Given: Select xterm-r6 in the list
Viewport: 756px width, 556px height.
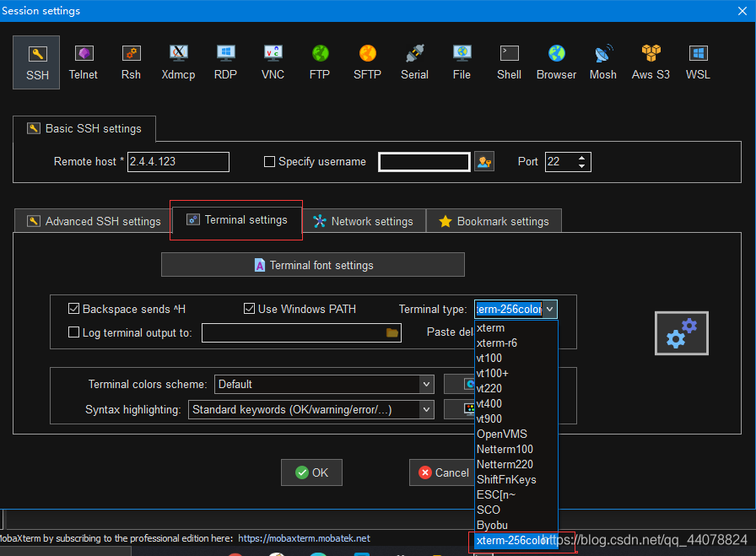Looking at the screenshot, I should [516, 343].
